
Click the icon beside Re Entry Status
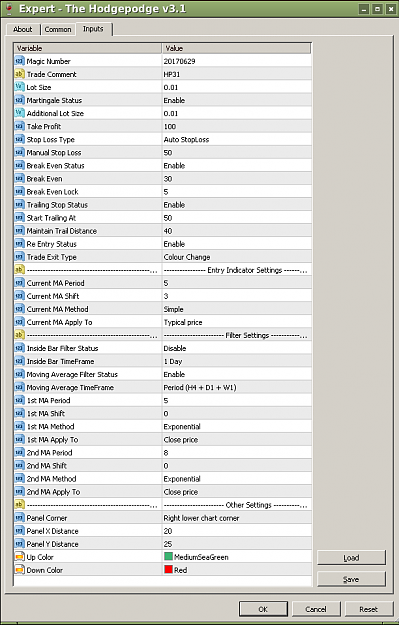[x=20, y=244]
